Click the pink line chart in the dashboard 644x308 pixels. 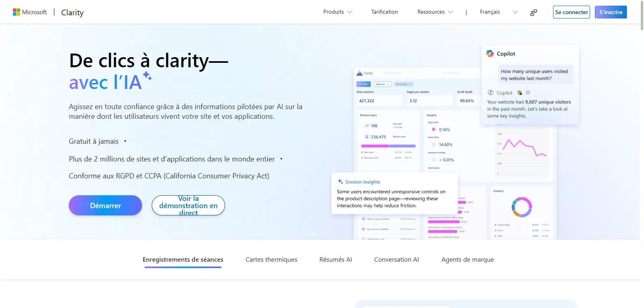pos(525,148)
